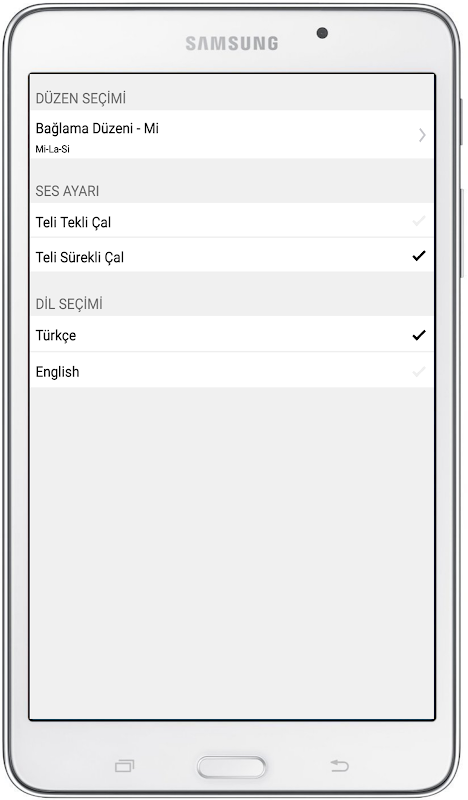The width and height of the screenshot is (468, 800).
Task: Tap the recent apps button
Action: pos(125,766)
